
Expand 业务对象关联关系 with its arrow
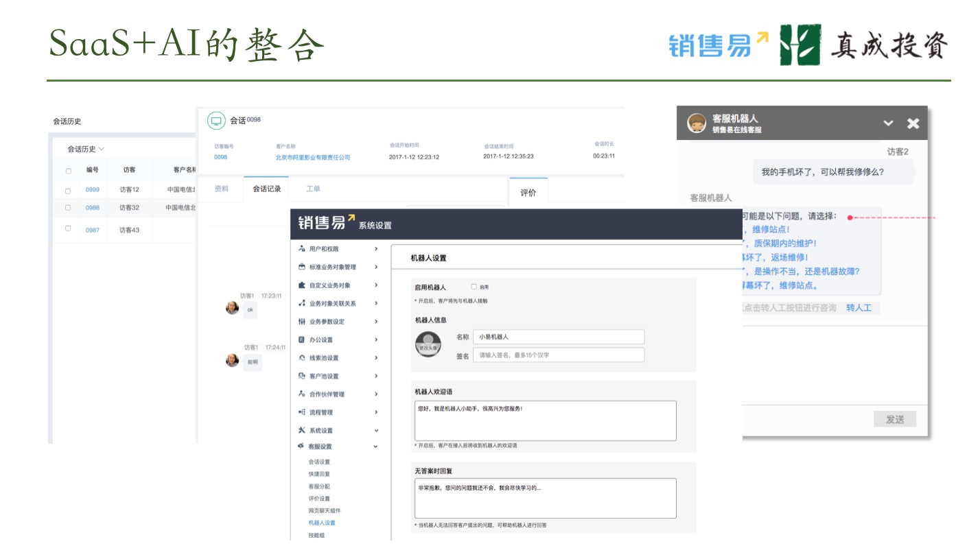tap(376, 303)
